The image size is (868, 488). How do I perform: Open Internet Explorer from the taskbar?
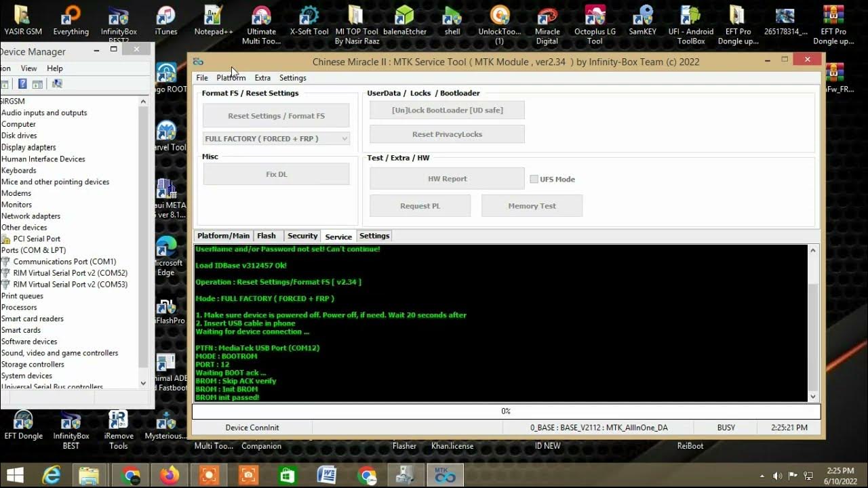52,476
